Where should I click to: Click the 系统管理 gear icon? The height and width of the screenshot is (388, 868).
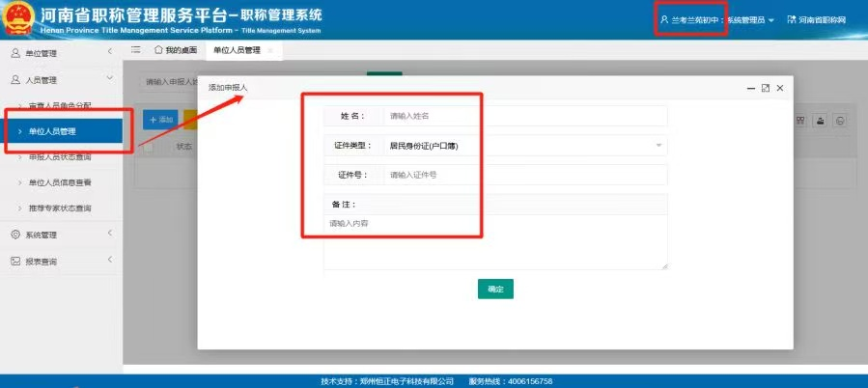pos(15,235)
